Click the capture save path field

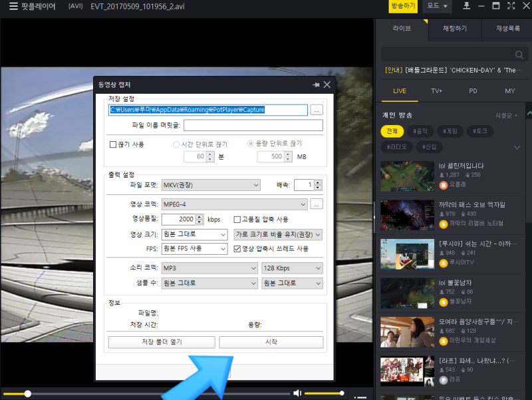(208, 110)
